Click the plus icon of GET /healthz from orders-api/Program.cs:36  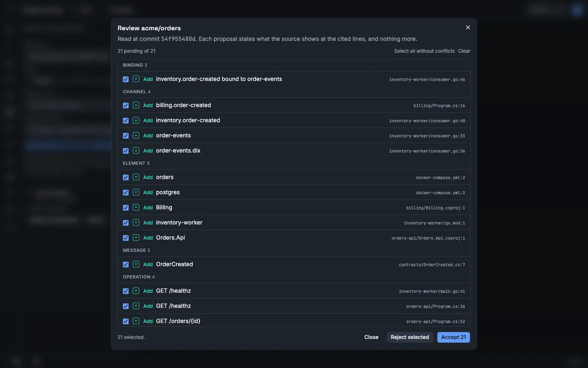(x=136, y=306)
